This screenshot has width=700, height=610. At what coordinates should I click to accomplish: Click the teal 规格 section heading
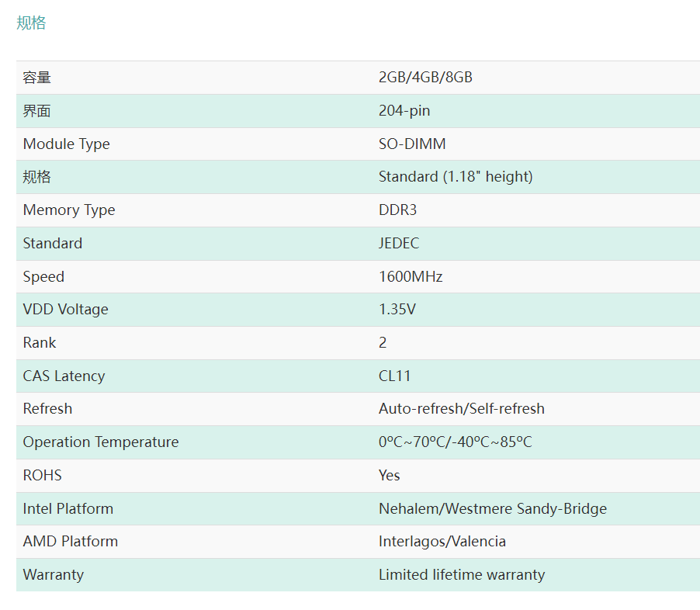[31, 23]
